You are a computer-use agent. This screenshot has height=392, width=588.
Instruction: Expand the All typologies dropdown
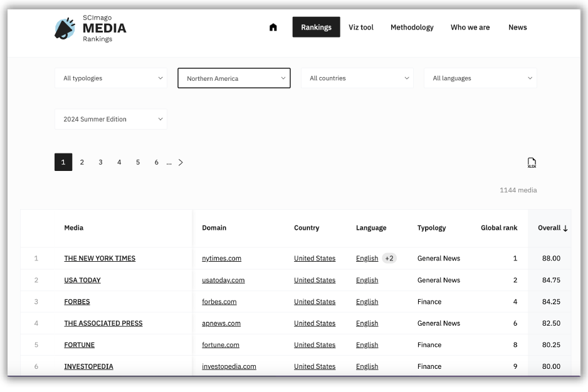(111, 78)
